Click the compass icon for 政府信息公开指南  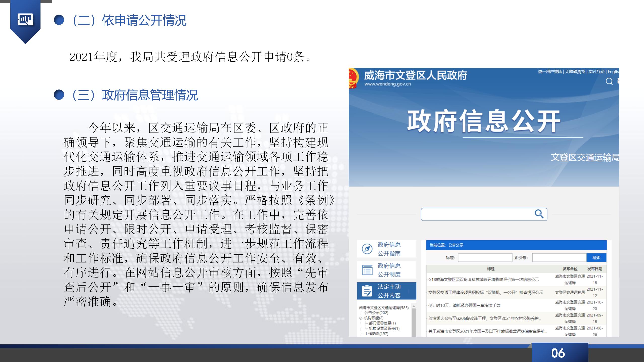(x=367, y=249)
